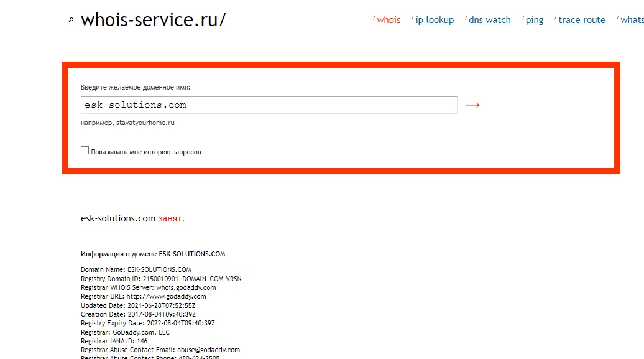Image resolution: width=644 pixels, height=359 pixels.
Task: Open the whois tab
Action: 389,20
